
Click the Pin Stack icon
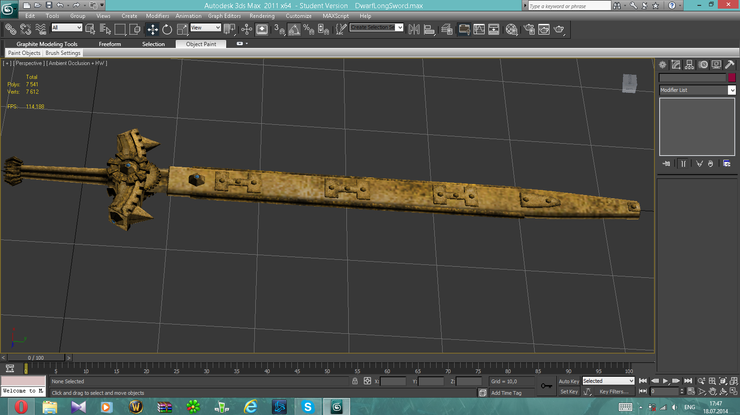tap(667, 163)
